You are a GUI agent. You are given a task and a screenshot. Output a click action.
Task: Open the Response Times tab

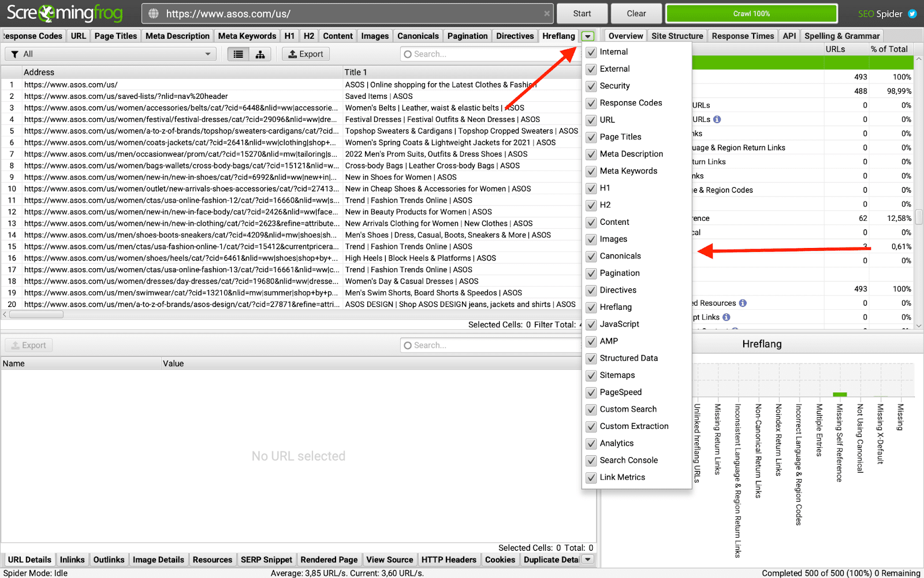coord(743,36)
